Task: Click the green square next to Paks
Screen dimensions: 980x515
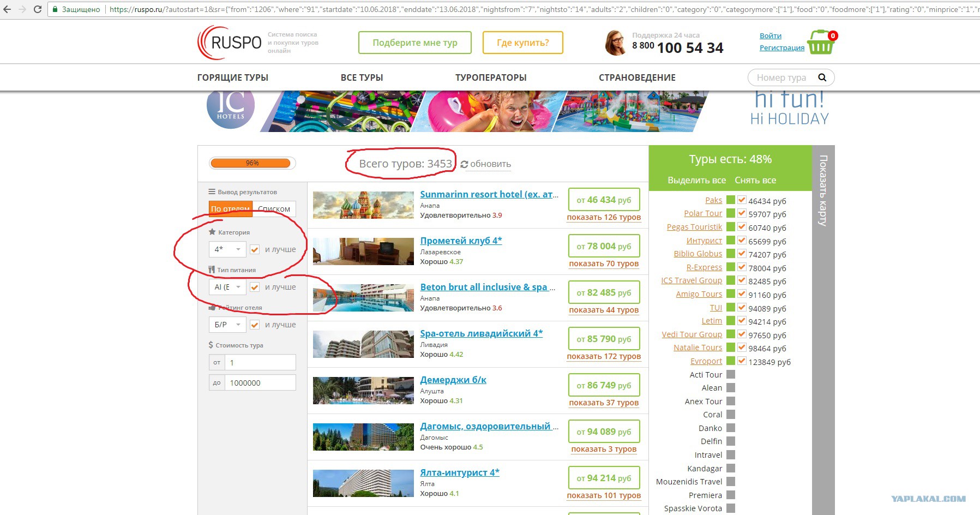Action: pyautogui.click(x=731, y=200)
